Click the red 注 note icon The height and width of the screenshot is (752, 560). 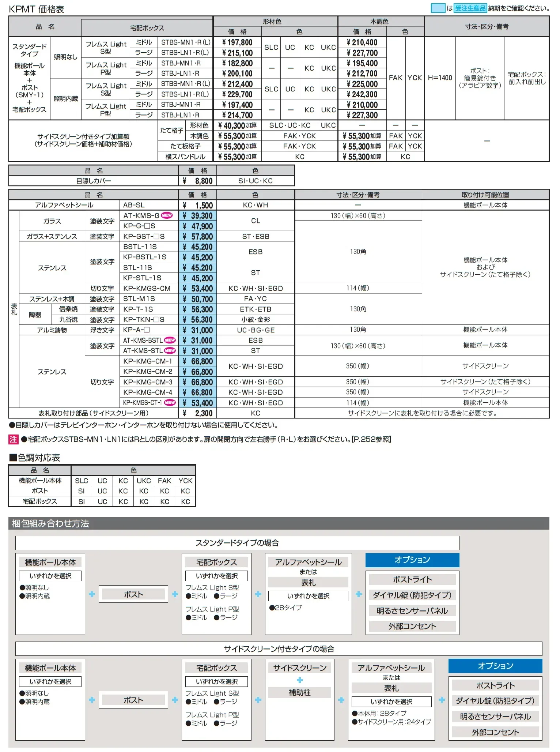pos(13,439)
